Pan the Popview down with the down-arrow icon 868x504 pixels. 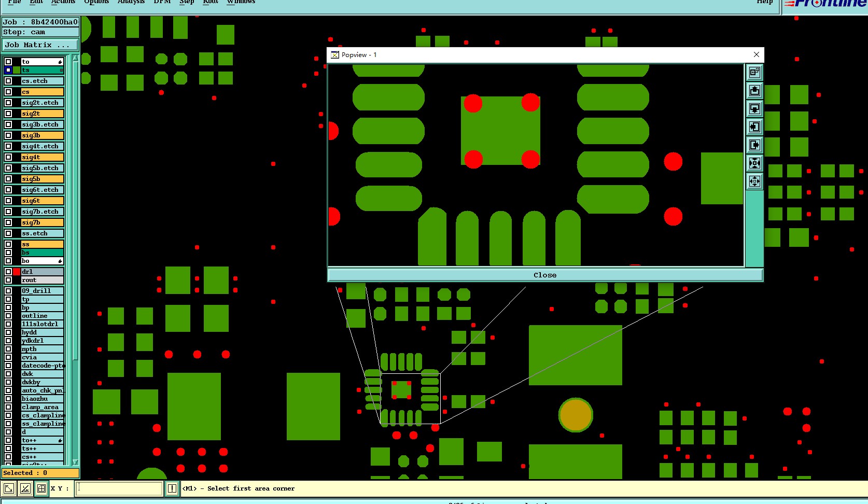click(754, 109)
